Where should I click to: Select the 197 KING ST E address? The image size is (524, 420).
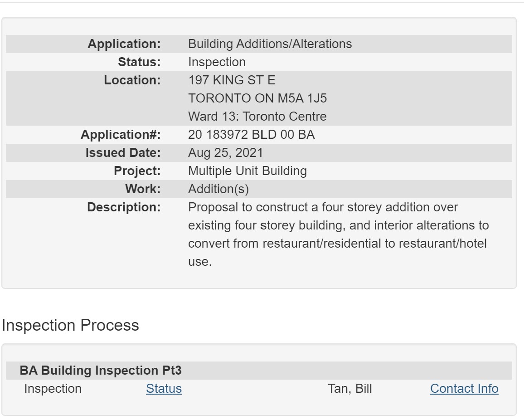[x=231, y=80]
